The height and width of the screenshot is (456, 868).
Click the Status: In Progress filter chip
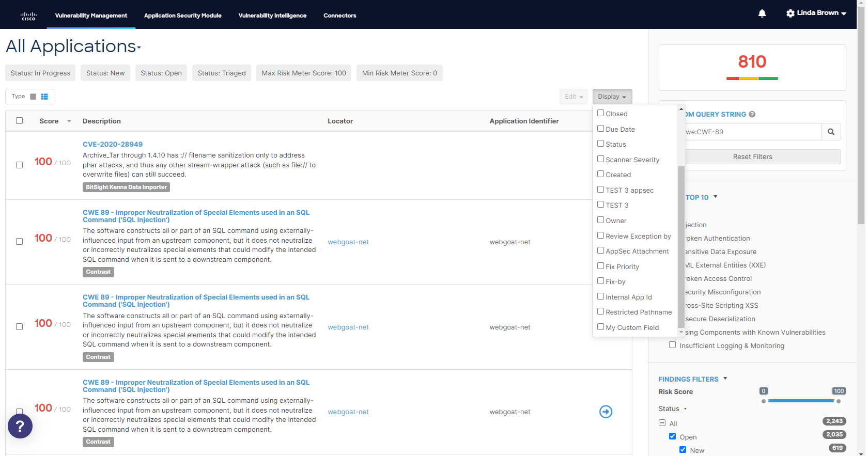(x=40, y=73)
